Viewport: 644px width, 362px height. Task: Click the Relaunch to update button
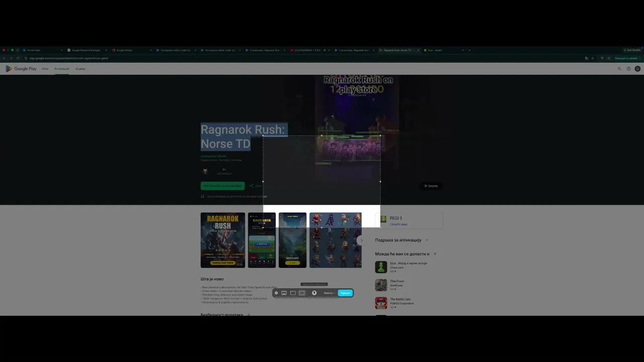point(627,58)
